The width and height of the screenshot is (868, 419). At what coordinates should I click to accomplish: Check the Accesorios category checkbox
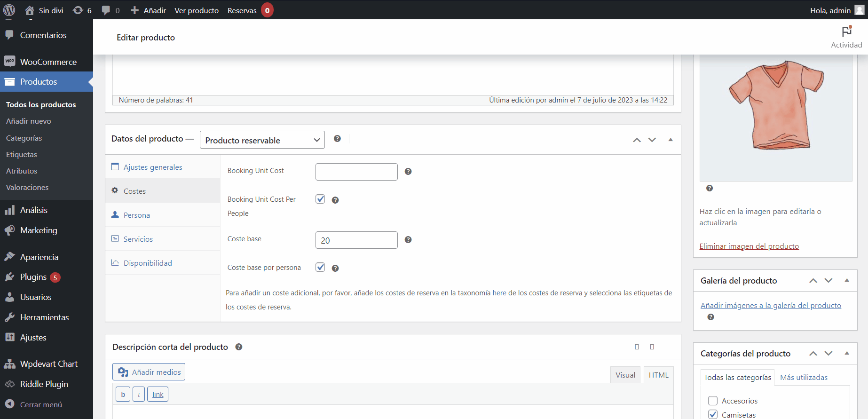713,401
